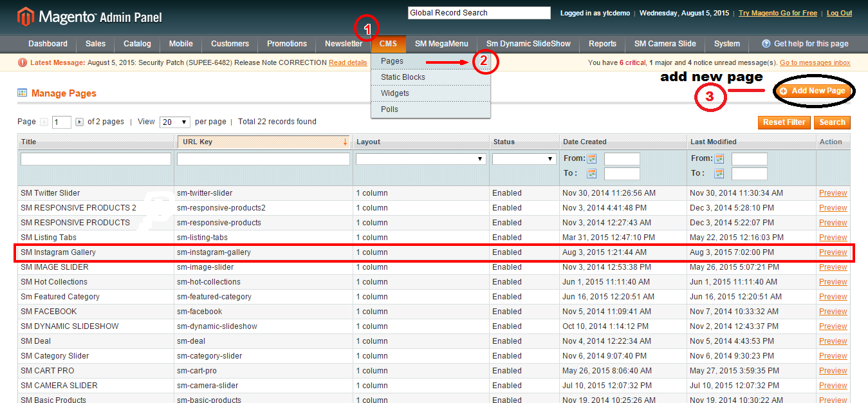Open Try Magento Go for Free link

coord(778,13)
